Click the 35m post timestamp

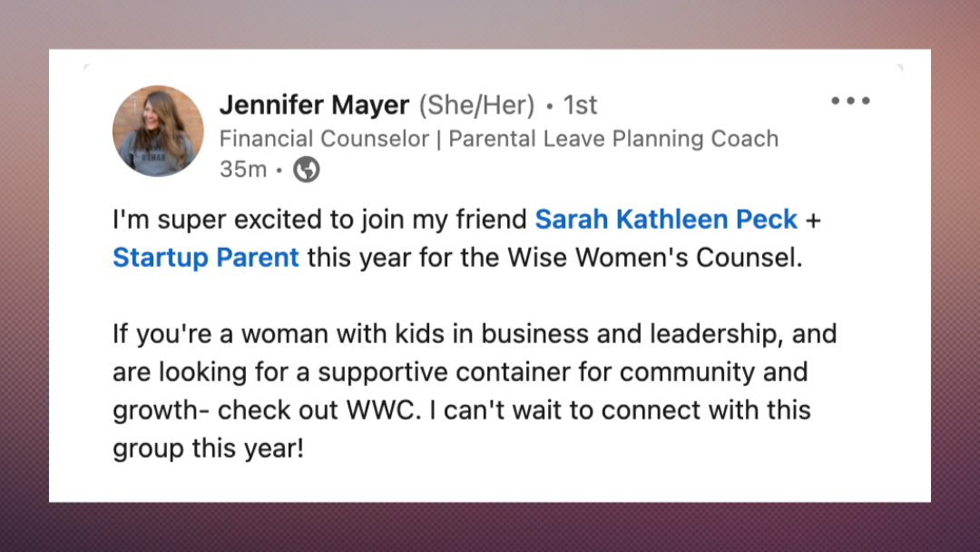(x=243, y=170)
